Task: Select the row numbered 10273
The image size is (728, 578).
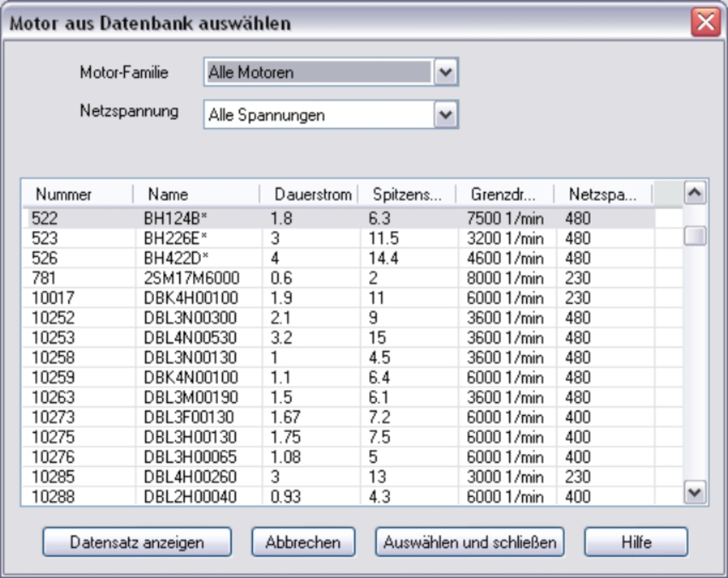Action: (53, 417)
